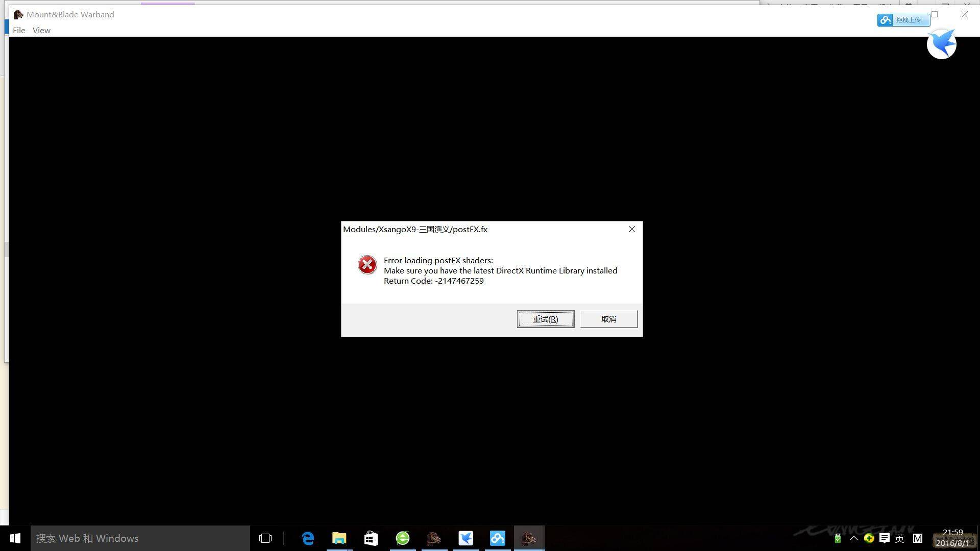Click the 'Error loading postFX shaders:' text
The height and width of the screenshot is (551, 980).
438,260
